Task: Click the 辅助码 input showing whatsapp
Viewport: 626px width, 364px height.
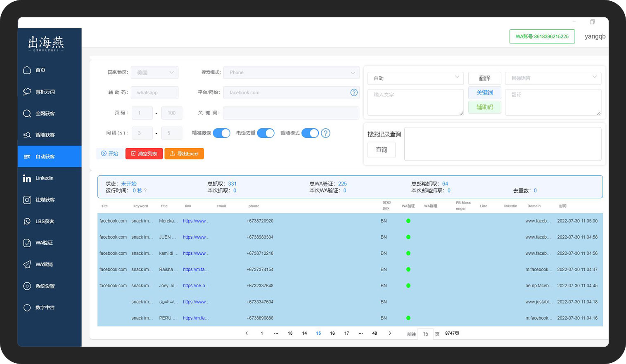Action: [155, 92]
